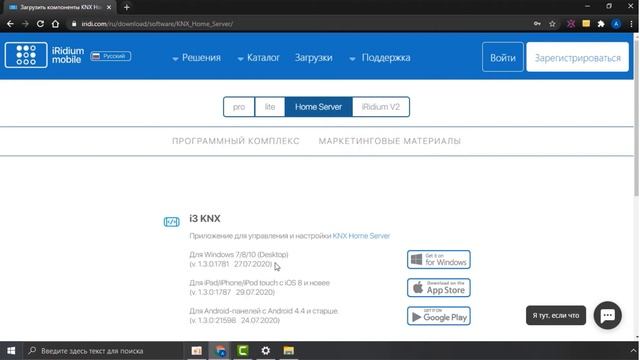This screenshot has height=360, width=640.
Task: Open the PowerPoint taskbar icon
Action: tap(197, 351)
